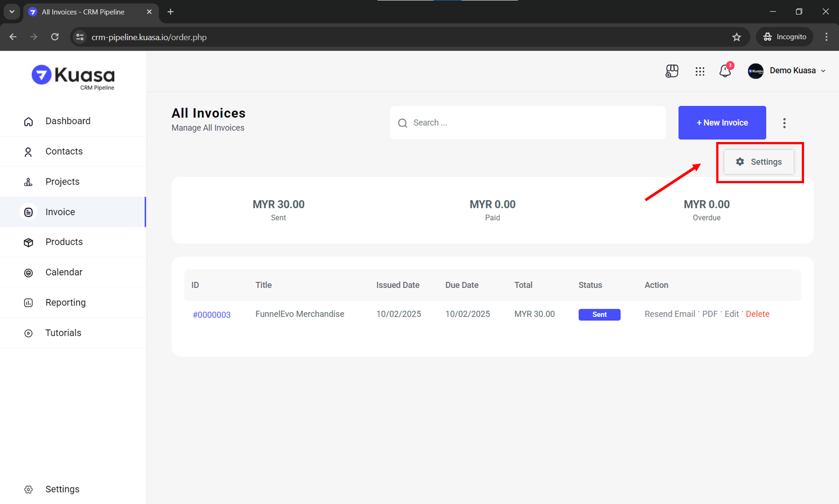
Task: Select Settings in the popup menu
Action: click(x=759, y=162)
